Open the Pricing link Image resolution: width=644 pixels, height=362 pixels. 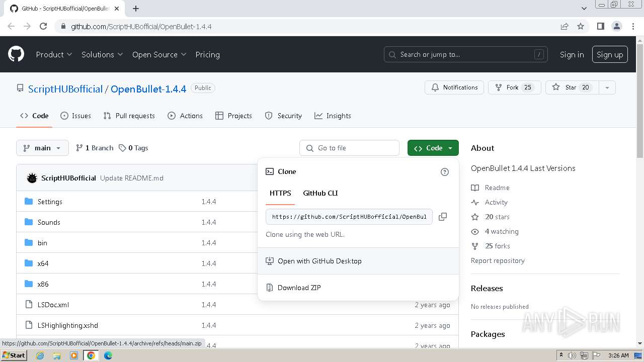tap(207, 54)
